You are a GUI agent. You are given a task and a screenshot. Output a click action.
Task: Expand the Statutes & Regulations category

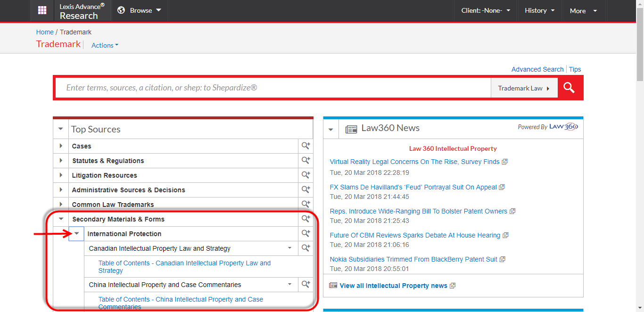click(x=61, y=161)
